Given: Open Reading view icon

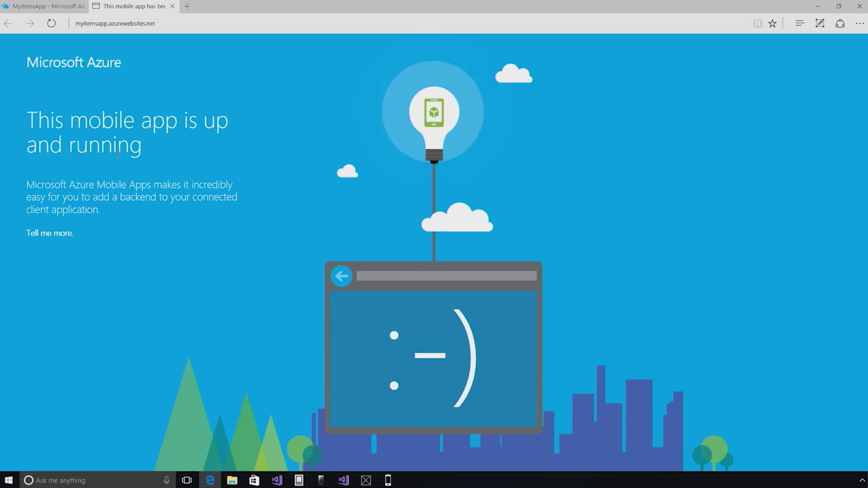Looking at the screenshot, I should pos(757,23).
